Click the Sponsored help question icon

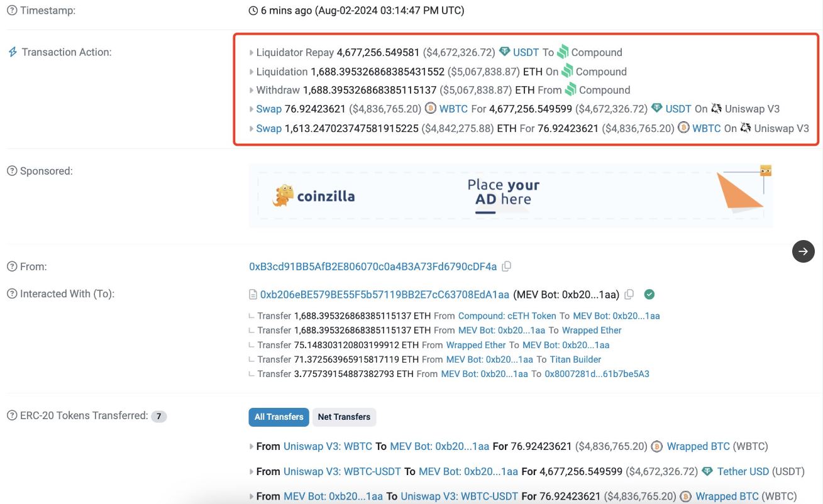(12, 172)
